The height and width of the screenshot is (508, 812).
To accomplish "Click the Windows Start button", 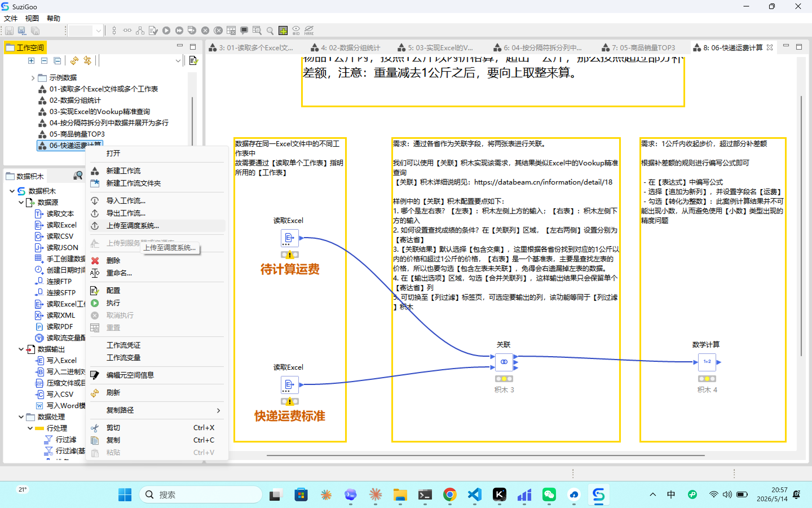I will [125, 495].
